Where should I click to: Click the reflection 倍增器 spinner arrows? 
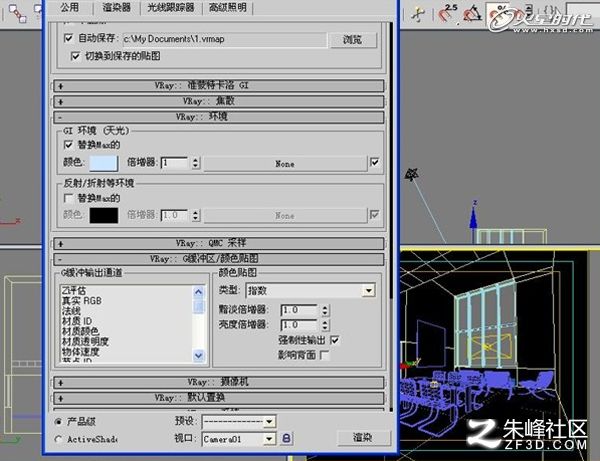pos(196,215)
